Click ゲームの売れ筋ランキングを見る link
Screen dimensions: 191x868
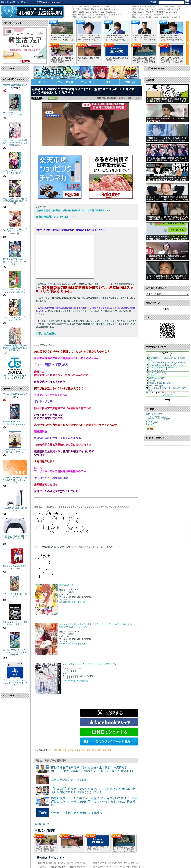pos(15,395)
